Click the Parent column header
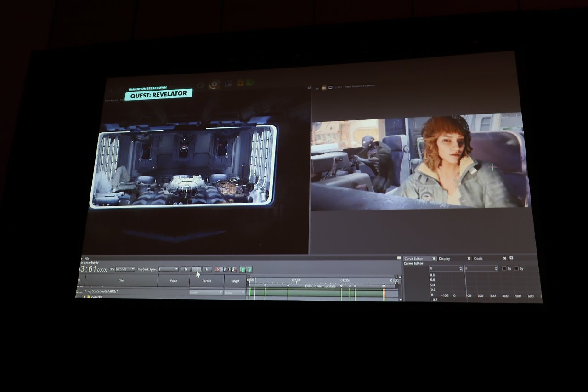 coord(207,281)
